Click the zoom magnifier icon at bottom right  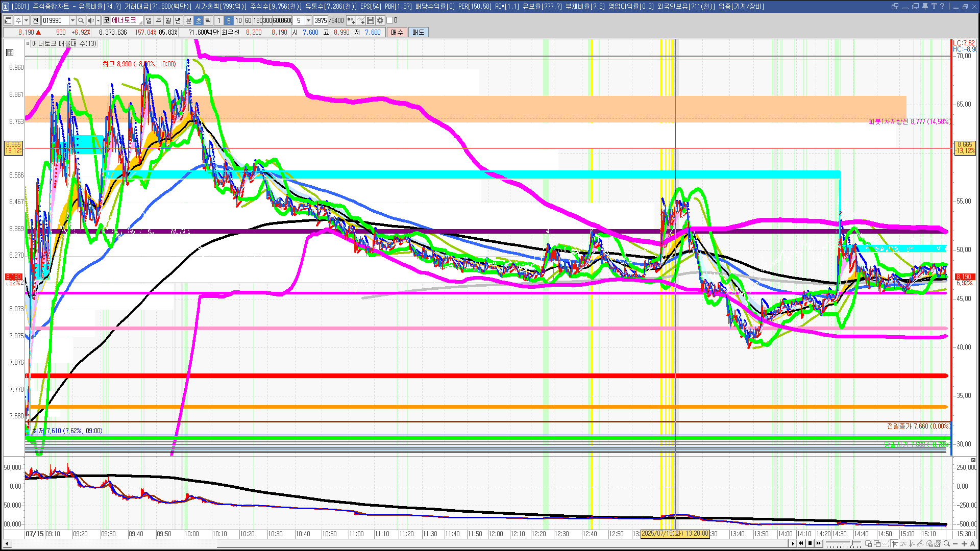(x=947, y=544)
